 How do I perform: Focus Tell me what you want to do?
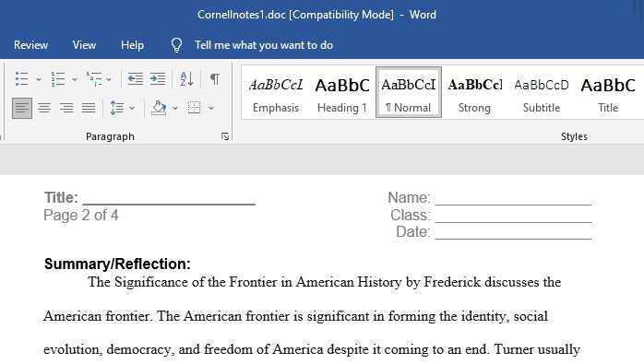click(x=264, y=45)
